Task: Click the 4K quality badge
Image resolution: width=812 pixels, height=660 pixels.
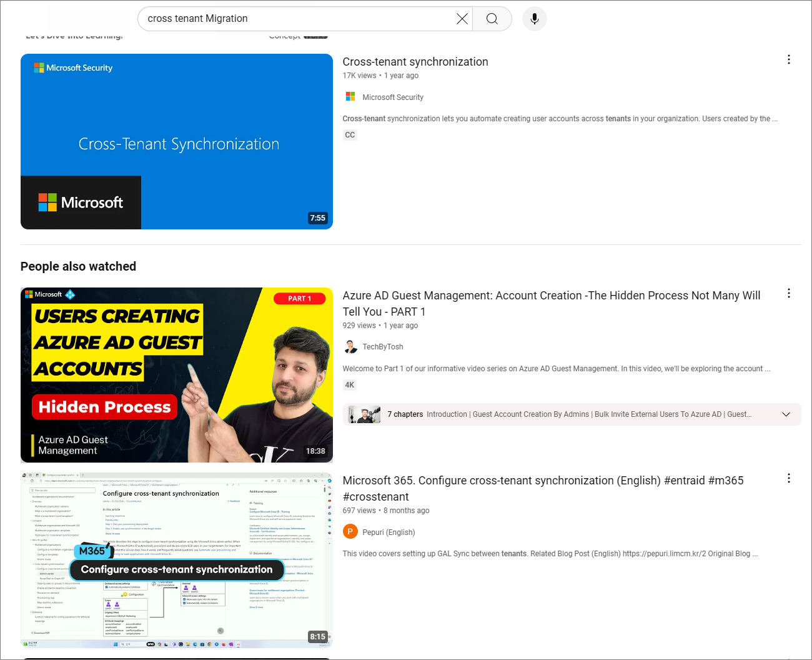Action: (350, 385)
